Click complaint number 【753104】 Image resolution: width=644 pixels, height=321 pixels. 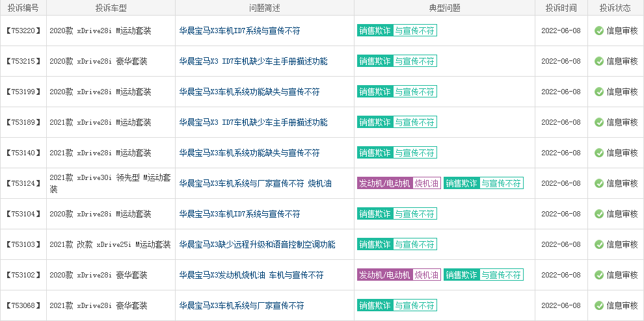click(x=23, y=214)
